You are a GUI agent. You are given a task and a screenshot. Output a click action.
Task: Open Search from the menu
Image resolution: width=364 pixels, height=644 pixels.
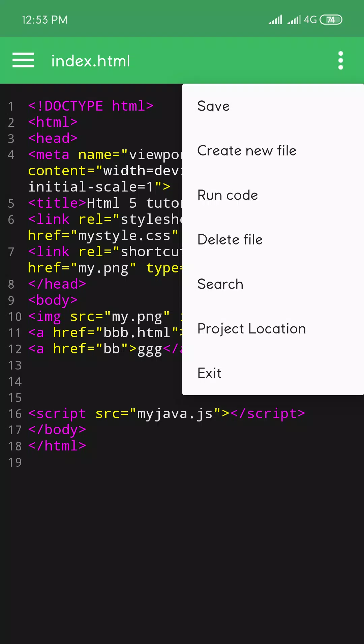(273, 284)
